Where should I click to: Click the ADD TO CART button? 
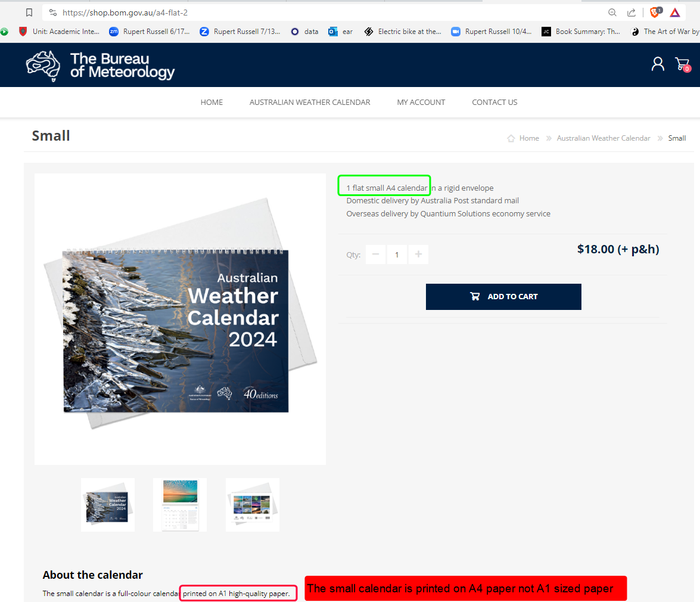pos(503,297)
